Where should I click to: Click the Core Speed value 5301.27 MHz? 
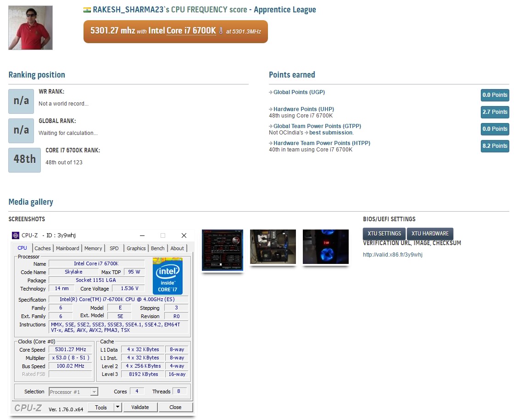70,349
